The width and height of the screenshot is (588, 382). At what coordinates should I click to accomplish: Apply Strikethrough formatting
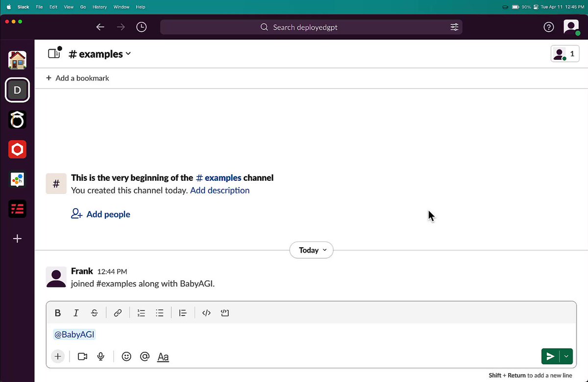tap(95, 313)
